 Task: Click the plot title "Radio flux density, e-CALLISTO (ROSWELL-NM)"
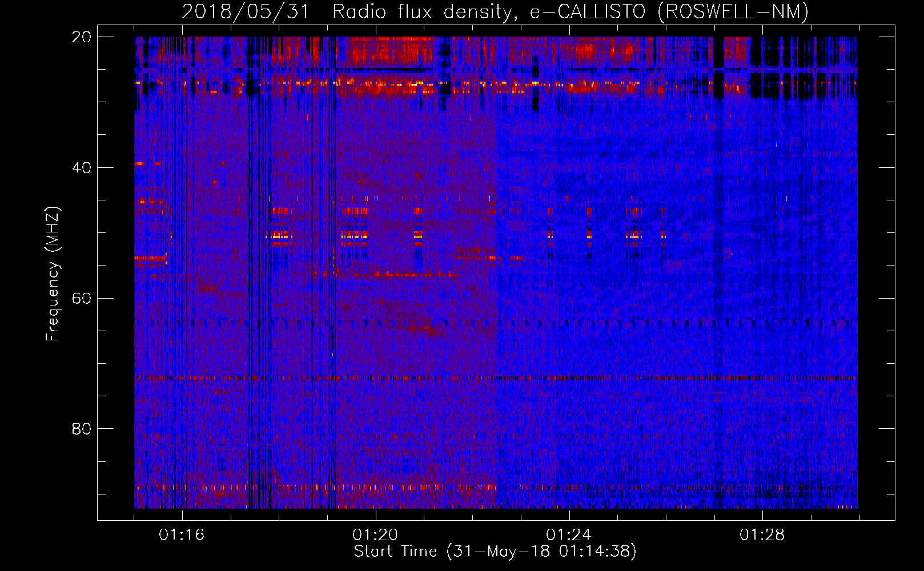tap(571, 11)
